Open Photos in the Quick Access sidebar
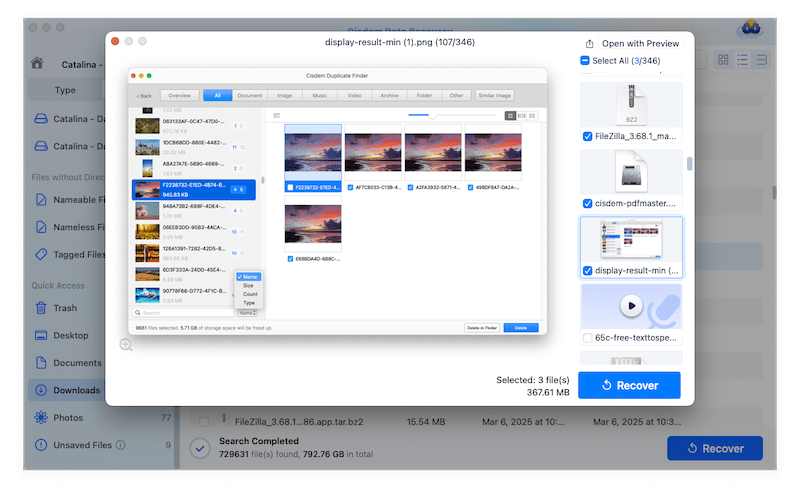 pyautogui.click(x=67, y=417)
